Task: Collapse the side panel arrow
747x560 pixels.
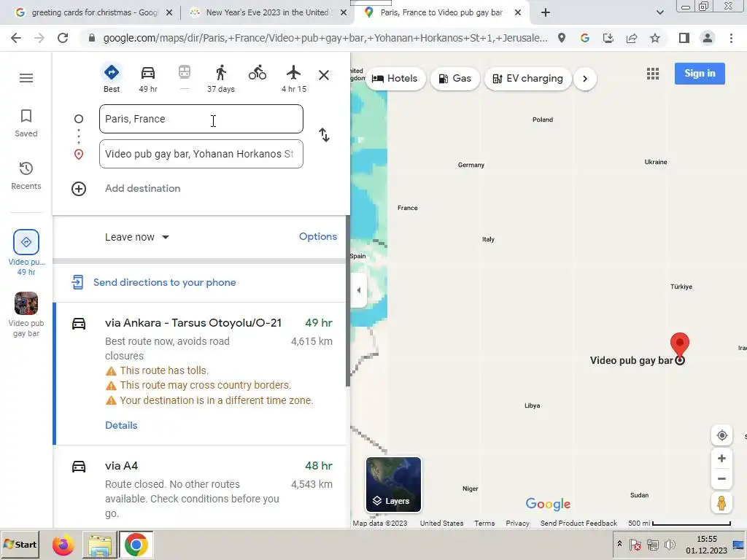Action: (x=358, y=290)
